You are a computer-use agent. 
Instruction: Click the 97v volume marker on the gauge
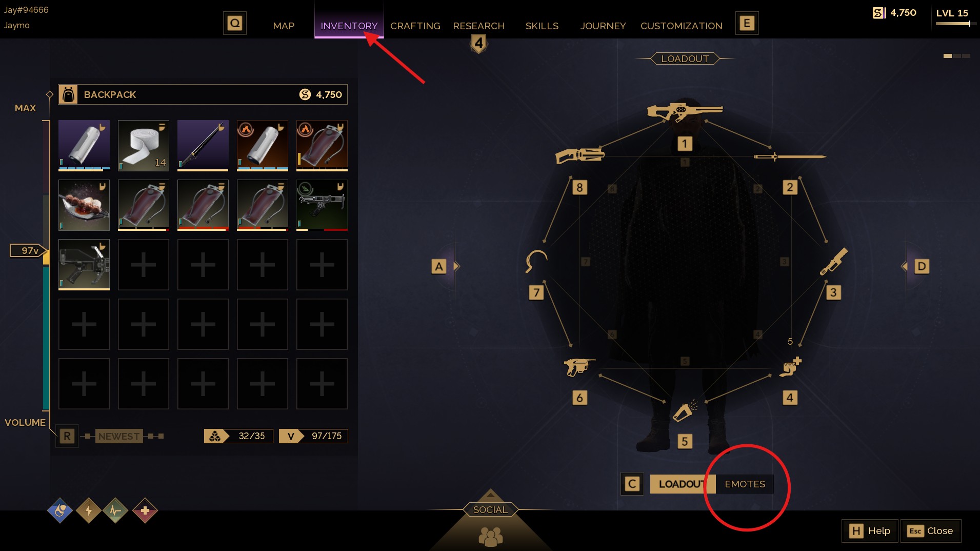[29, 250]
